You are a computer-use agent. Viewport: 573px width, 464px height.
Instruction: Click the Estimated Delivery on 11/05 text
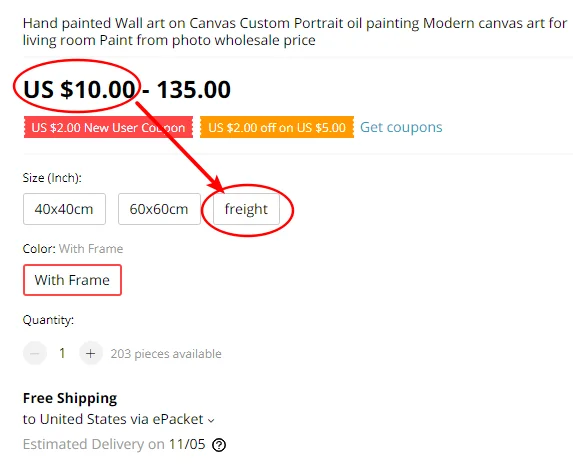pos(114,444)
